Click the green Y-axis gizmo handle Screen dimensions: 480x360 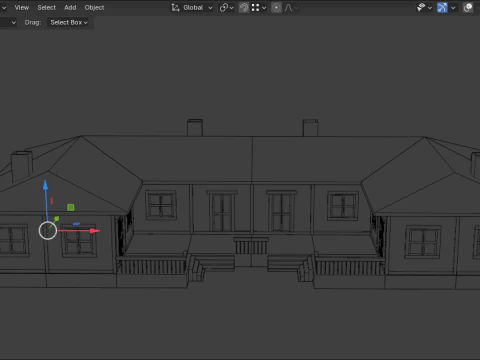pos(56,219)
